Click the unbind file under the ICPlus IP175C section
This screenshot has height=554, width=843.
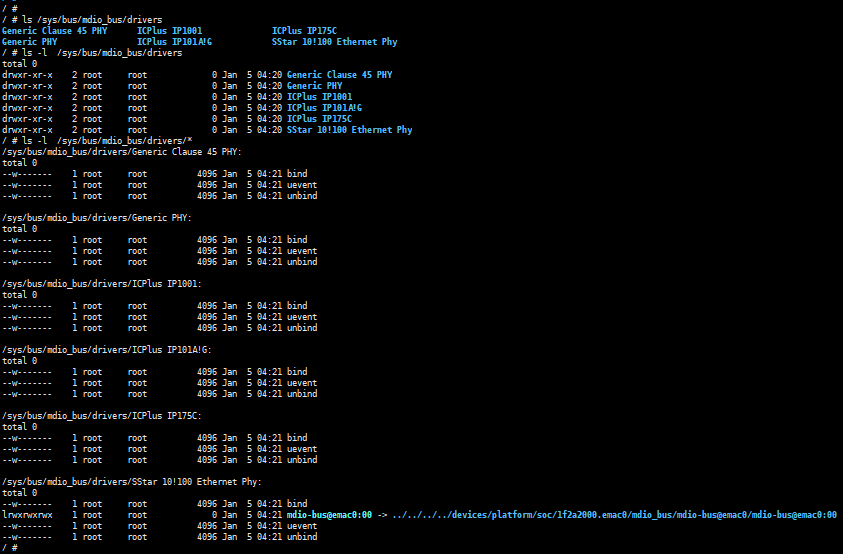click(x=302, y=460)
